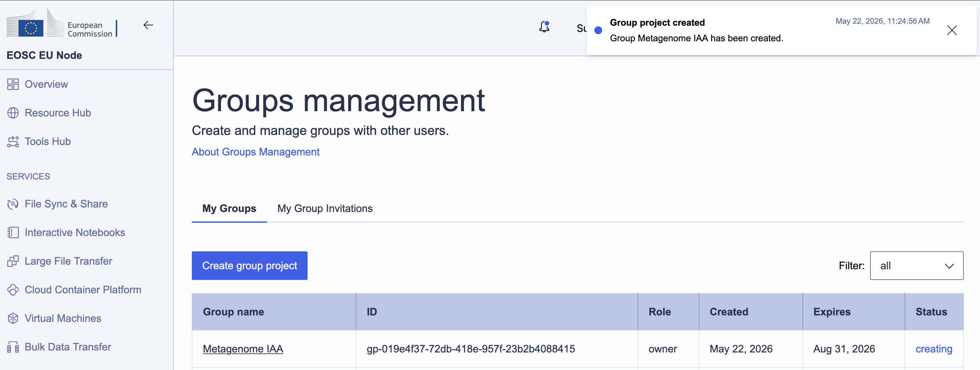980x370 pixels.
Task: Click the notification timestamp May 22, 2026
Action: [882, 21]
